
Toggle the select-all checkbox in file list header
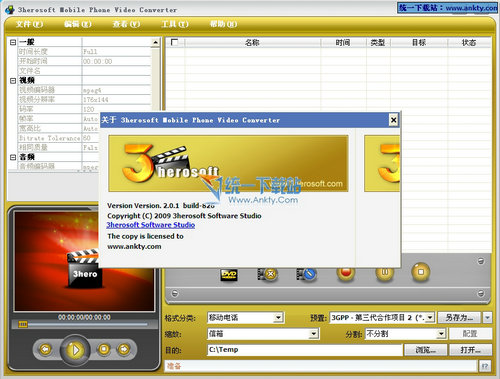click(174, 42)
